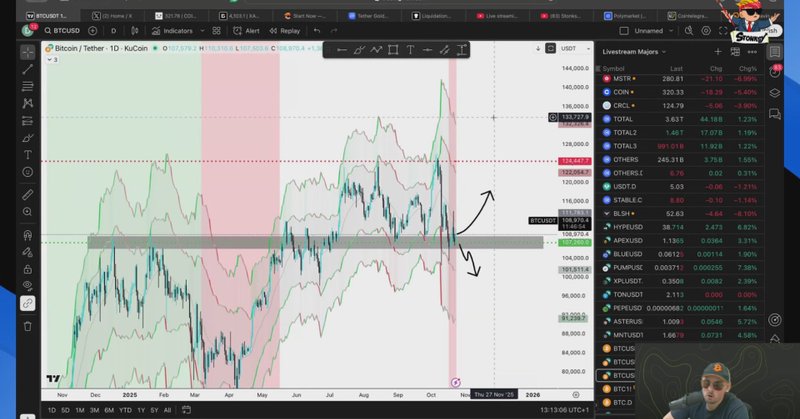Open quick search magnifier icon
Screen dimensions: 800x419
click(x=689, y=31)
